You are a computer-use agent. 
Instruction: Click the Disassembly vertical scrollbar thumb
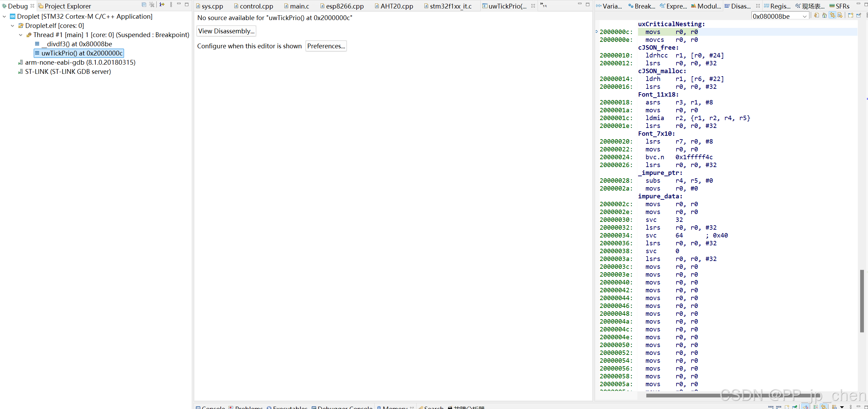point(862,300)
